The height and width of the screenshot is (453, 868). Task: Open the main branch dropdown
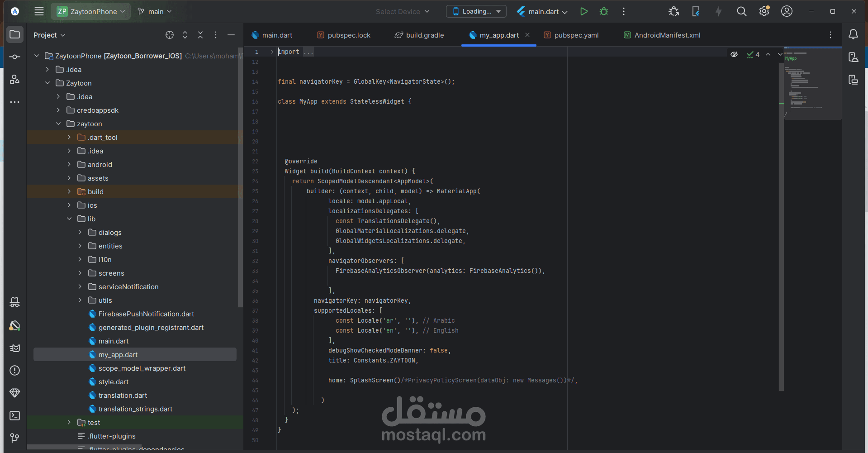point(154,11)
